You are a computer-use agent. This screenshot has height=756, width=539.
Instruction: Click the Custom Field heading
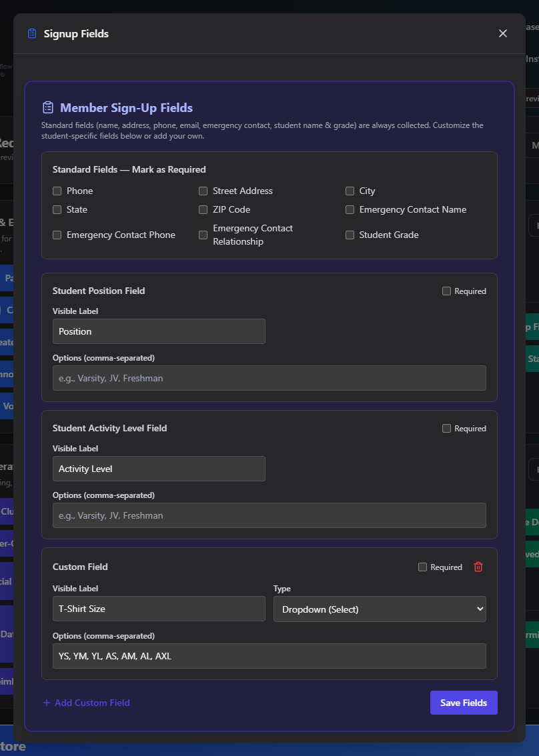coord(80,567)
